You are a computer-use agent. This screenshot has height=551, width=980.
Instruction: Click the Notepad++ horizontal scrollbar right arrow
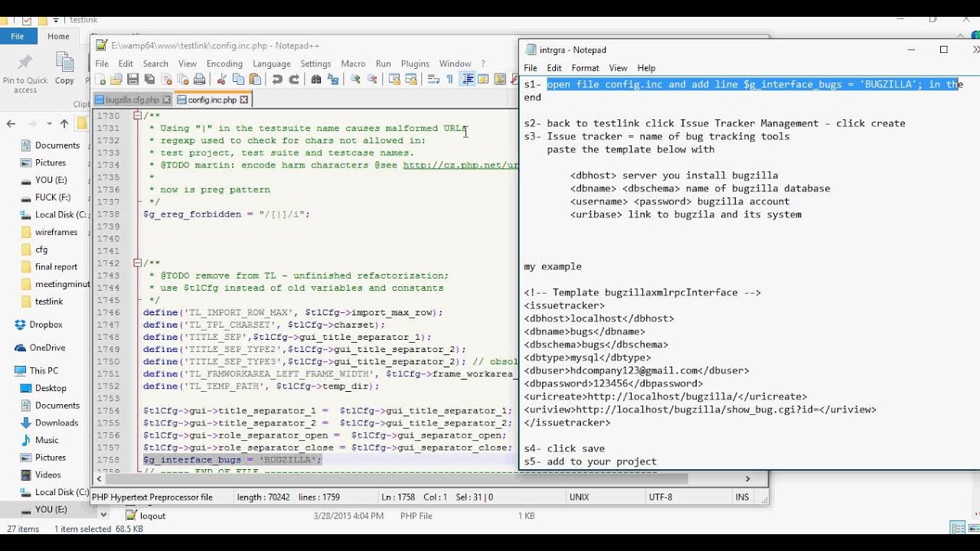[748, 479]
